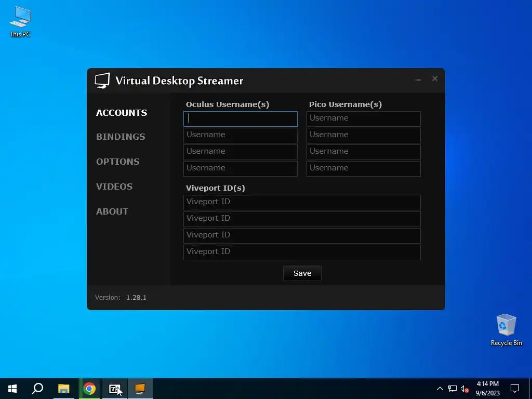Select the third Oculus Username field
Viewport: 532px width, 399px height.
241,152
